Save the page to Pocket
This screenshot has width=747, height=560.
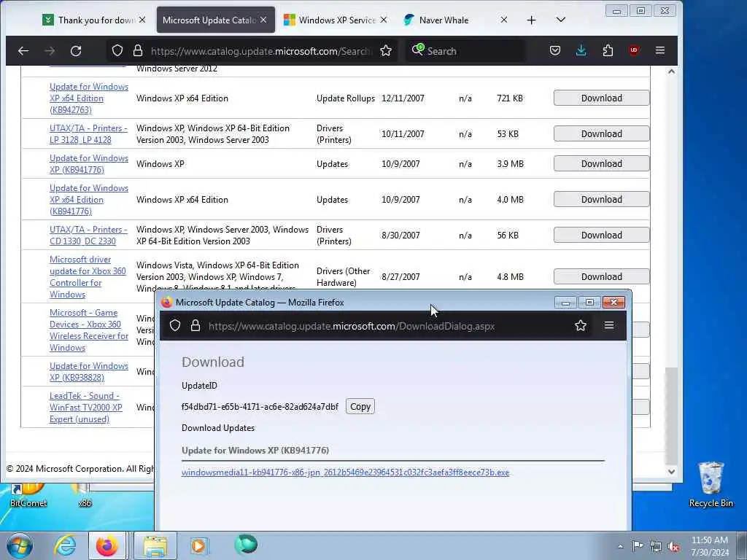555,50
